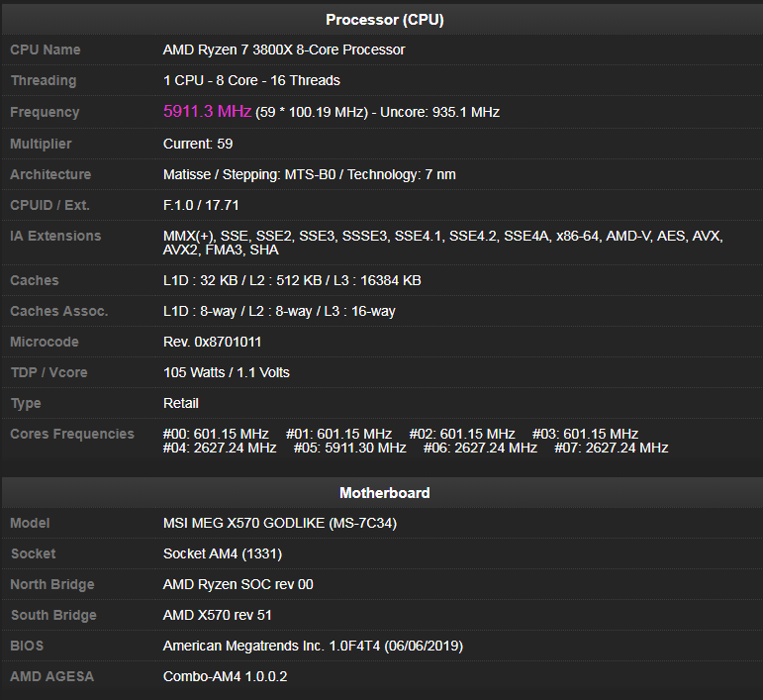Click the BIOS value 'American Megatrends Inc. 1.0F4T4'

click(270, 646)
